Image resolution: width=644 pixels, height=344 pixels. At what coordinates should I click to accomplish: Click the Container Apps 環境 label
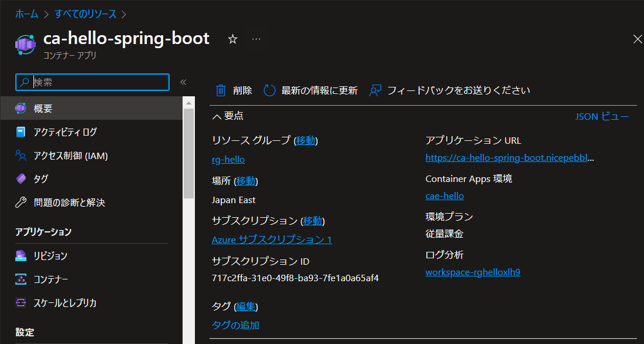468,178
